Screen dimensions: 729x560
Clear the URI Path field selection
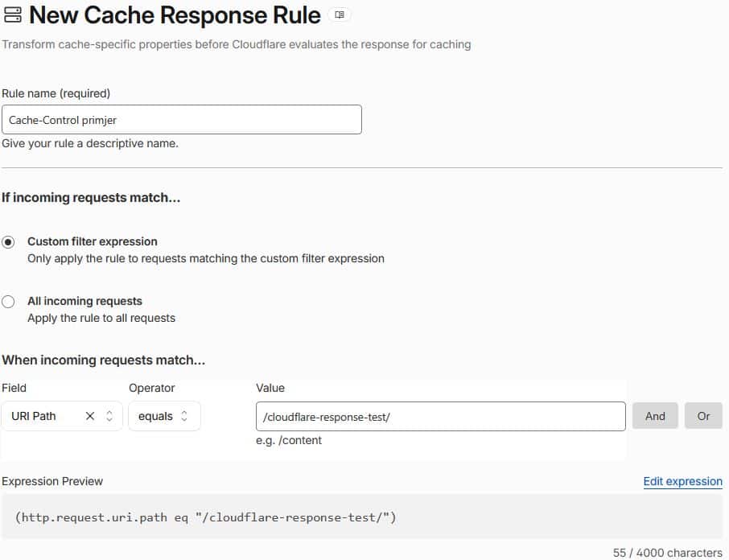point(90,416)
